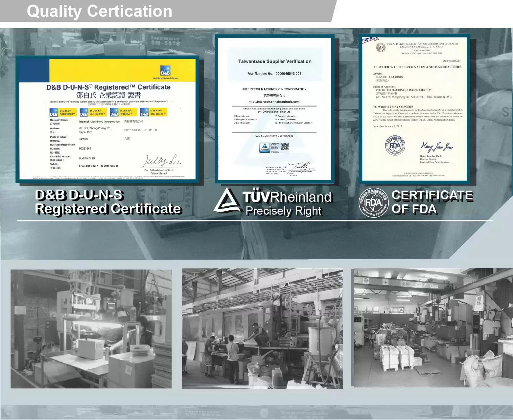
Task: Open the left factory packing photo
Action: click(91, 329)
